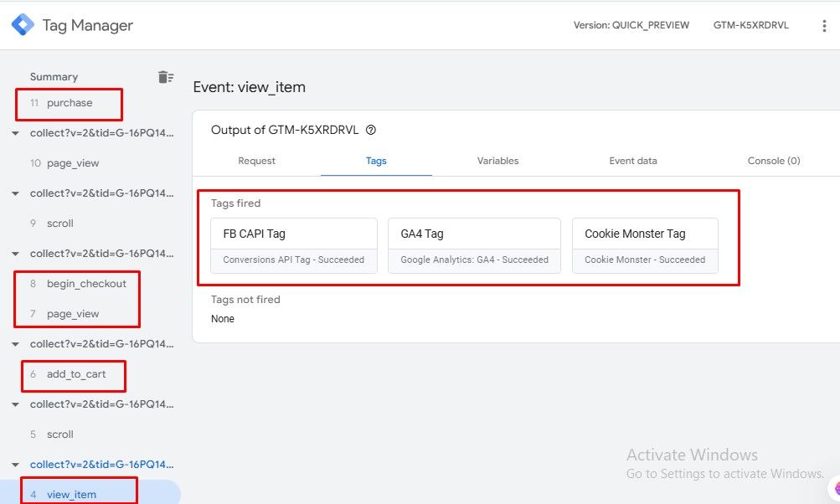Open the Cookie Monster Tag card
Viewport: 840px width, 504px height.
point(645,245)
